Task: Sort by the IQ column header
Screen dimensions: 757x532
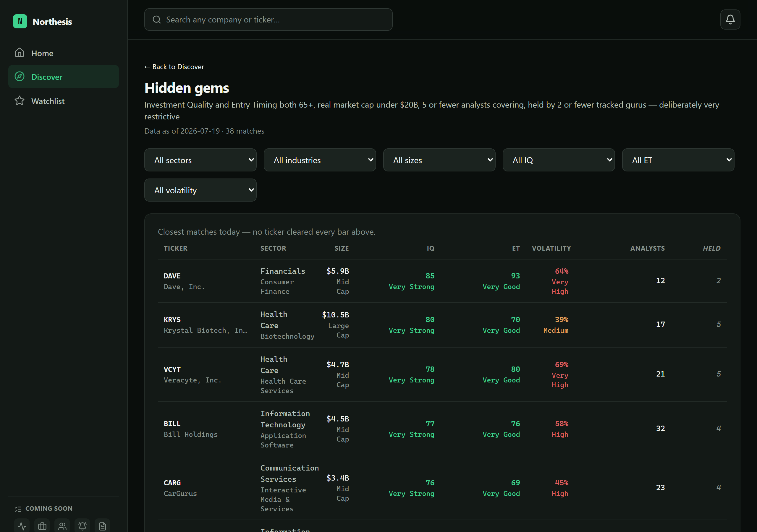Action: point(430,248)
